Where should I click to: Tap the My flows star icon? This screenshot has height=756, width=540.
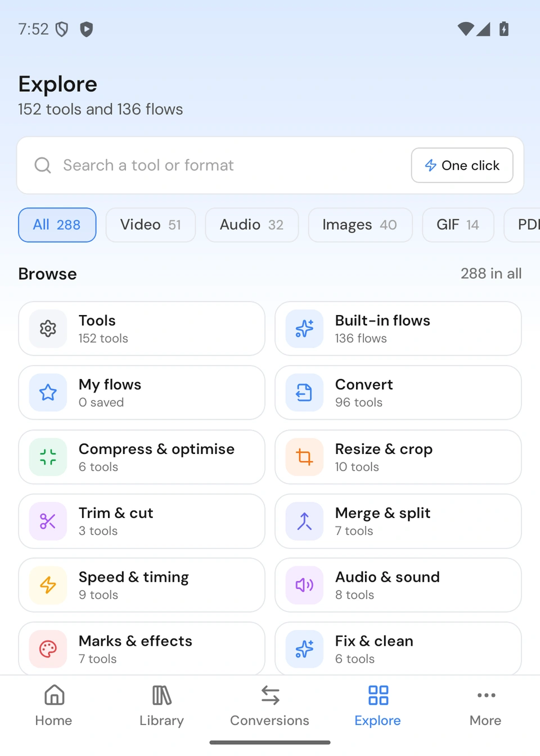48,393
